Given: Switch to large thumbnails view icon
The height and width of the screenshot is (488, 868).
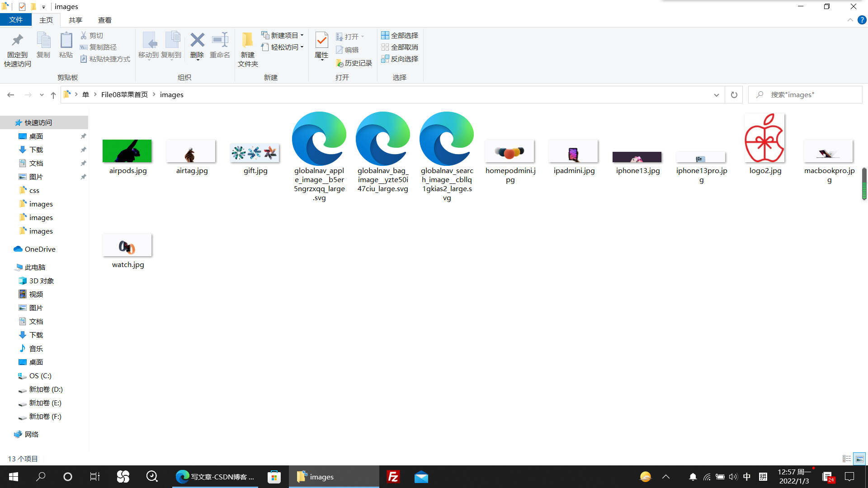Looking at the screenshot, I should 859,459.
